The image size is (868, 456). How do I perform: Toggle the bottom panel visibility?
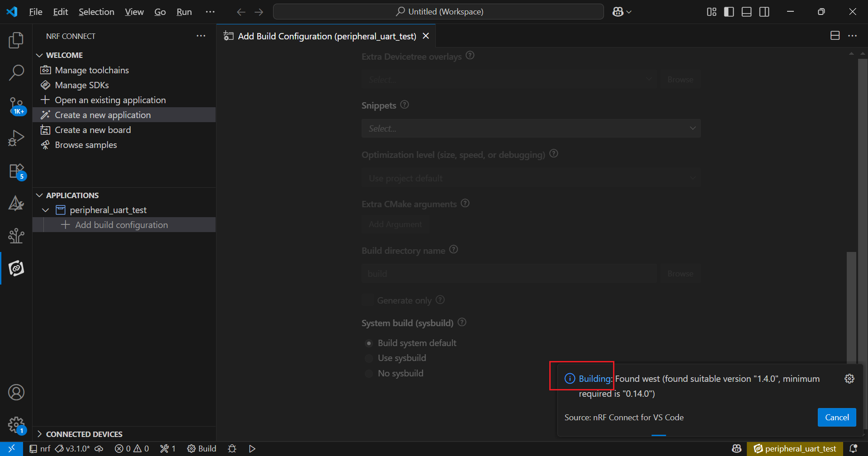(x=747, y=12)
